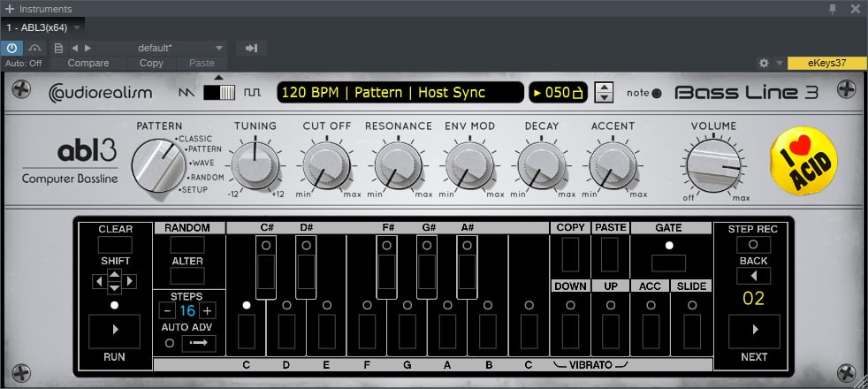Add instrument with the plus icon
This screenshot has width=868, height=389.
[x=10, y=8]
